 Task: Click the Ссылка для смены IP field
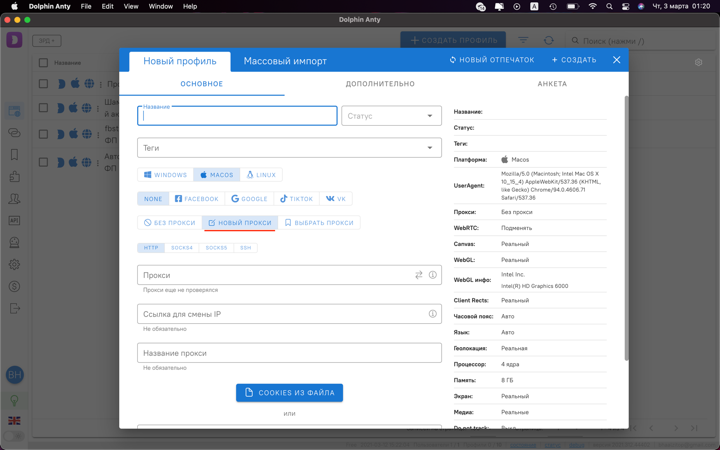point(289,314)
